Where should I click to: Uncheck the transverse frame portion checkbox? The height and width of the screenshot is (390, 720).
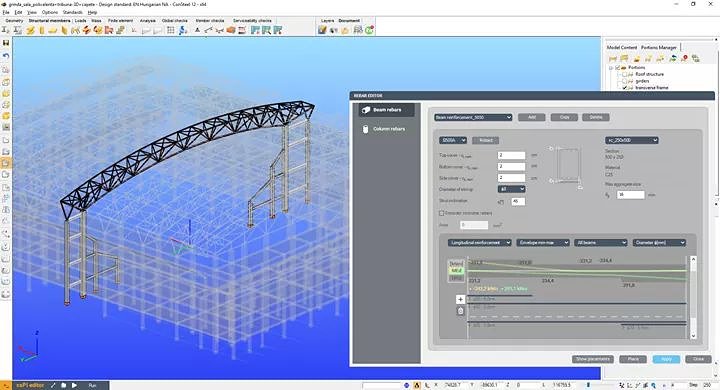(x=624, y=87)
